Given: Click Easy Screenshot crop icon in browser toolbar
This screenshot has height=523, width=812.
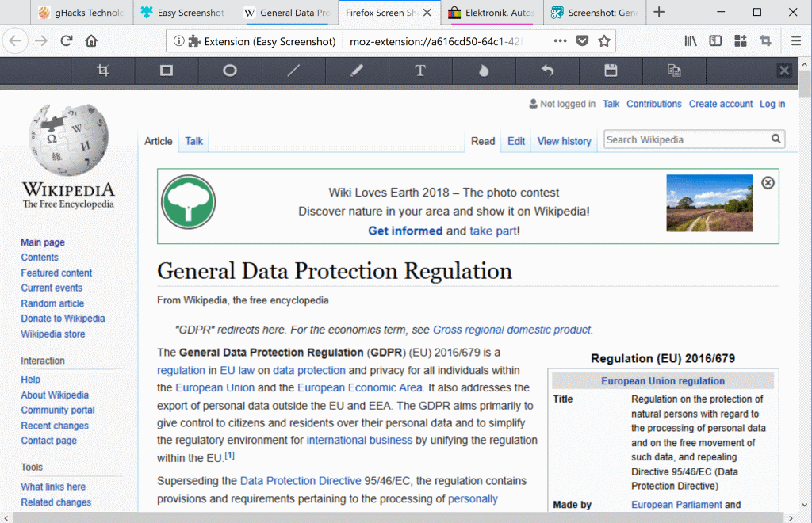Looking at the screenshot, I should click(765, 41).
